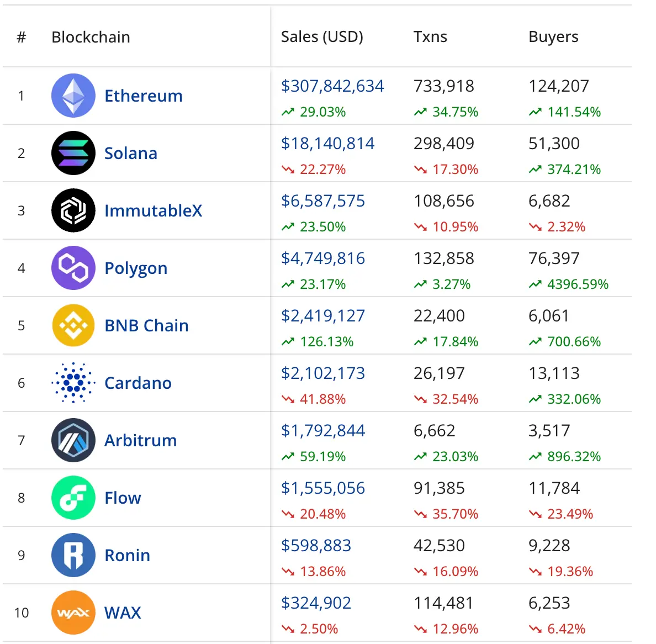656x644 pixels.
Task: Click Arbitrum buyers change 896.32%
Action: 565,456
